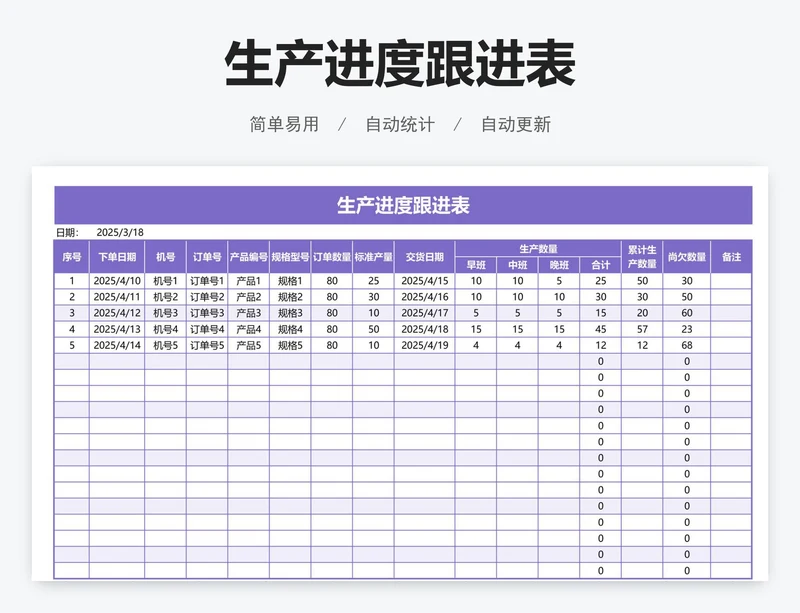
Task: Select the 产品2 cell
Action: coord(248,297)
